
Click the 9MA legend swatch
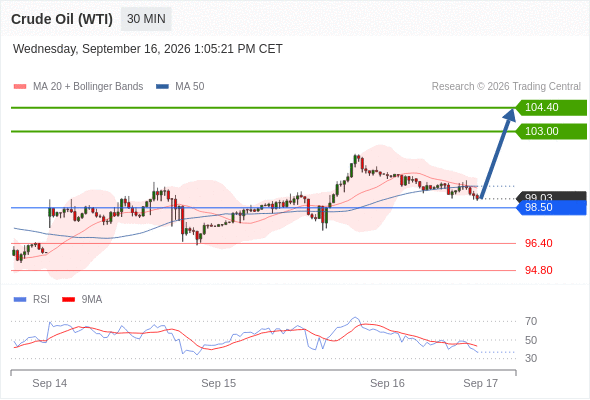tap(68, 300)
